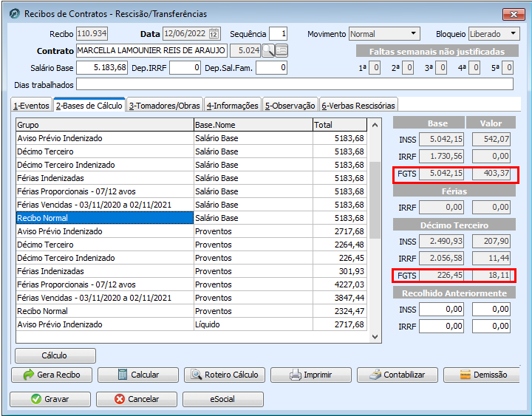Viewport: 532px width, 416px height.
Task: Click Gera Recibo button
Action: point(52,375)
